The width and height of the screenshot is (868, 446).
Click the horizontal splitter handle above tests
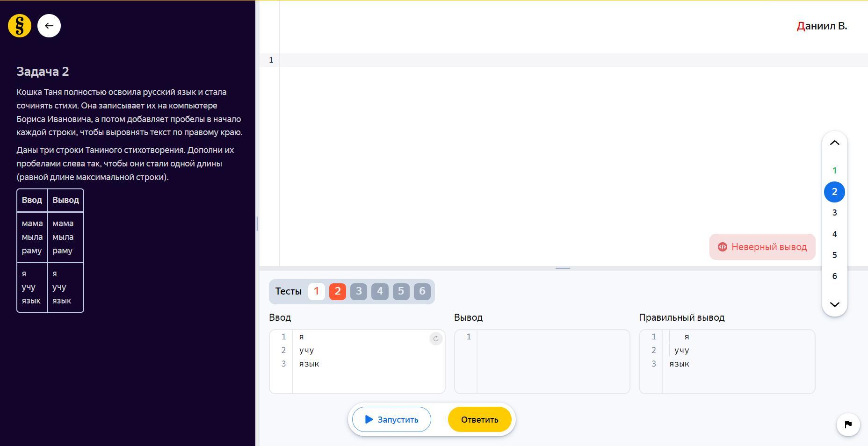[x=563, y=268]
